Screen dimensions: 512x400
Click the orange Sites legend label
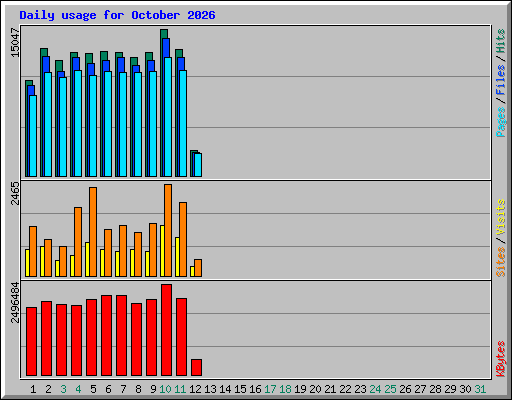click(500, 262)
